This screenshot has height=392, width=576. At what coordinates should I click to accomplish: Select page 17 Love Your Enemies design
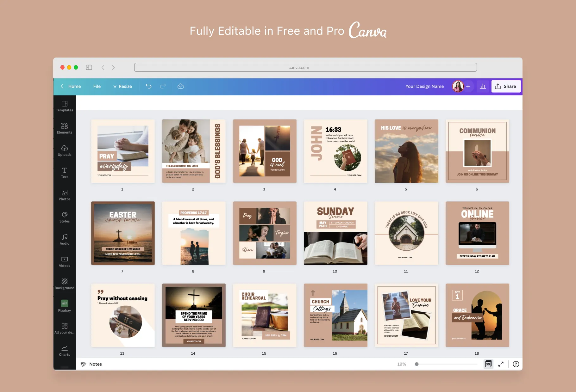pyautogui.click(x=406, y=315)
